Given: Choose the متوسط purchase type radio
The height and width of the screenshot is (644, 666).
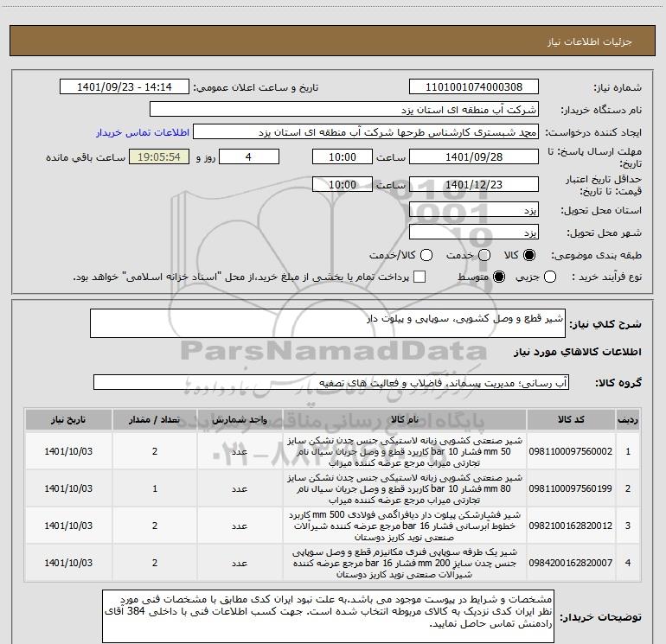Looking at the screenshot, I should tap(499, 277).
